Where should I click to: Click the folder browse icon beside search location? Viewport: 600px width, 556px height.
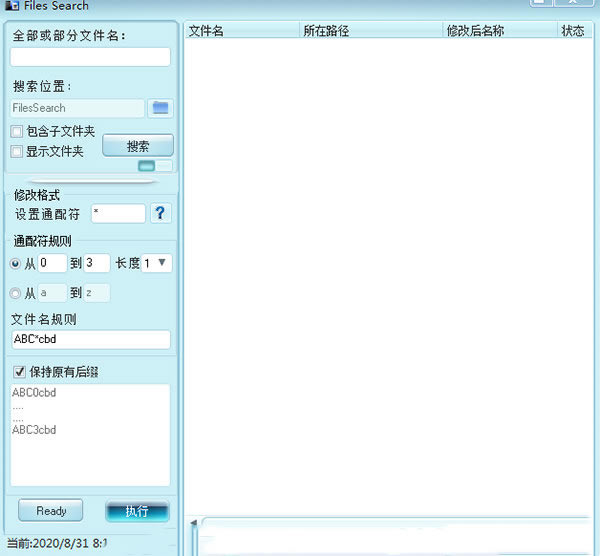pos(160,108)
